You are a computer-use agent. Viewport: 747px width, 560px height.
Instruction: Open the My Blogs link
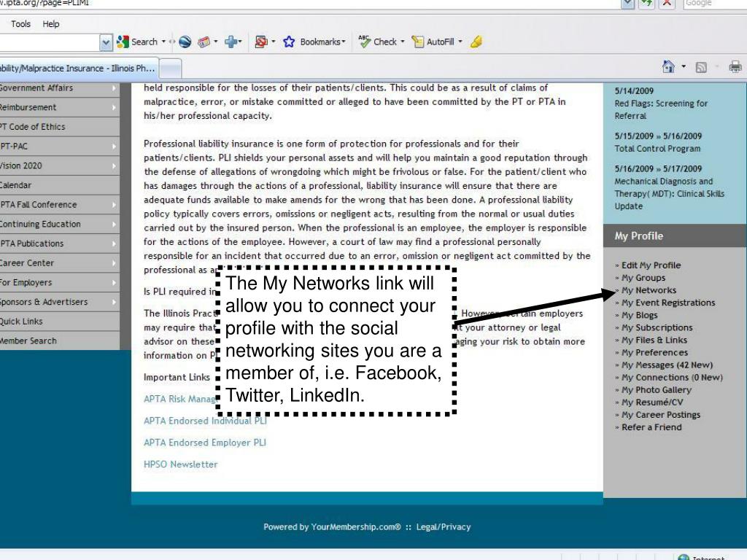[x=639, y=315]
